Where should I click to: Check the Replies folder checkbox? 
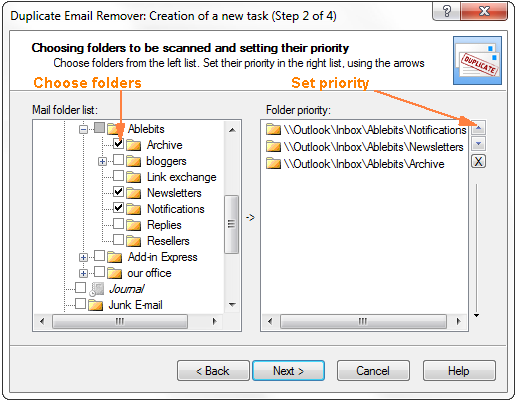click(118, 224)
